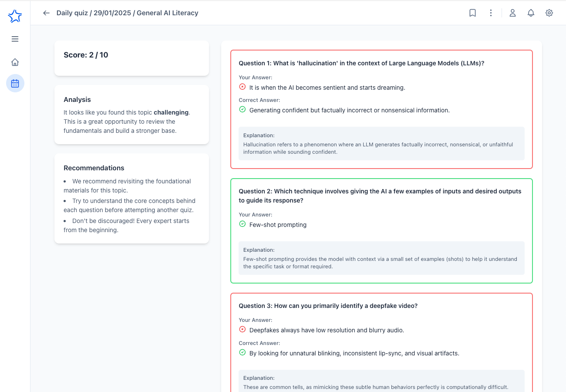Click the Question 2 explanation box
Viewport: 566px width, 392px height.
381,258
